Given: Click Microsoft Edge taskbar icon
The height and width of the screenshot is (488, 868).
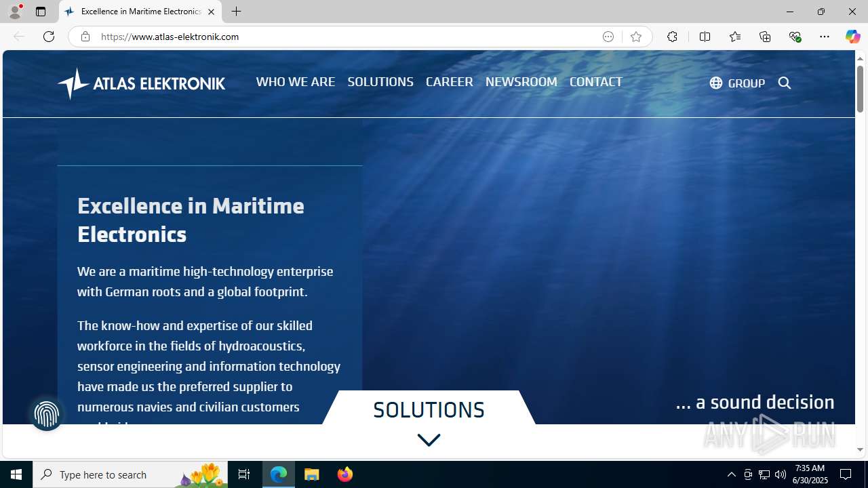Looking at the screenshot, I should pyautogui.click(x=279, y=474).
